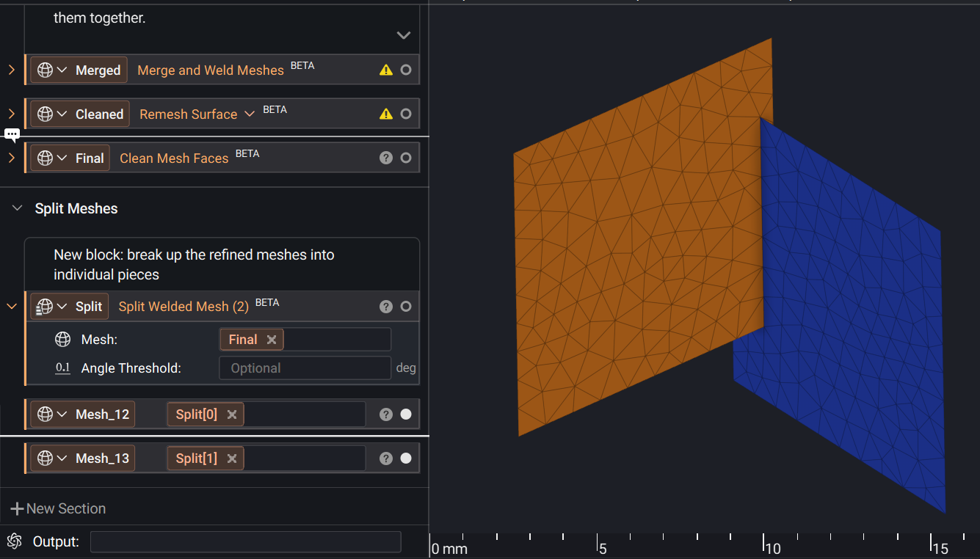The image size is (980, 559).
Task: Toggle visibility circle on Final row
Action: 406,158
